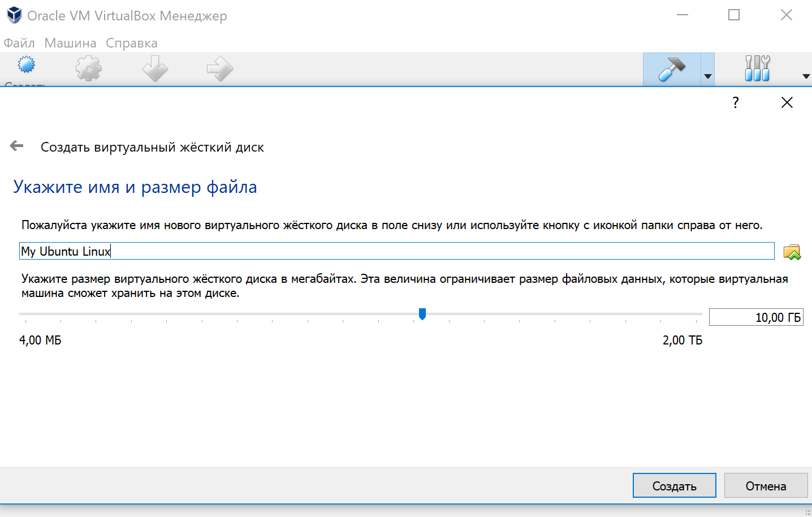Click the Запустить (Start) arrow icon
Image resolution: width=812 pixels, height=517 pixels.
click(219, 68)
